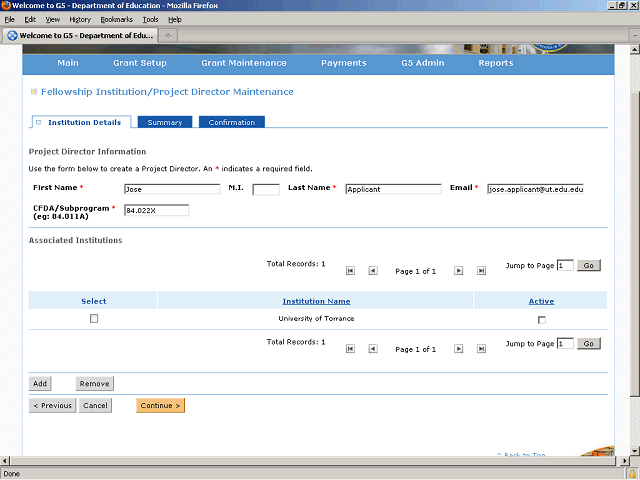
Task: Open Payments navigation item
Action: 344,63
